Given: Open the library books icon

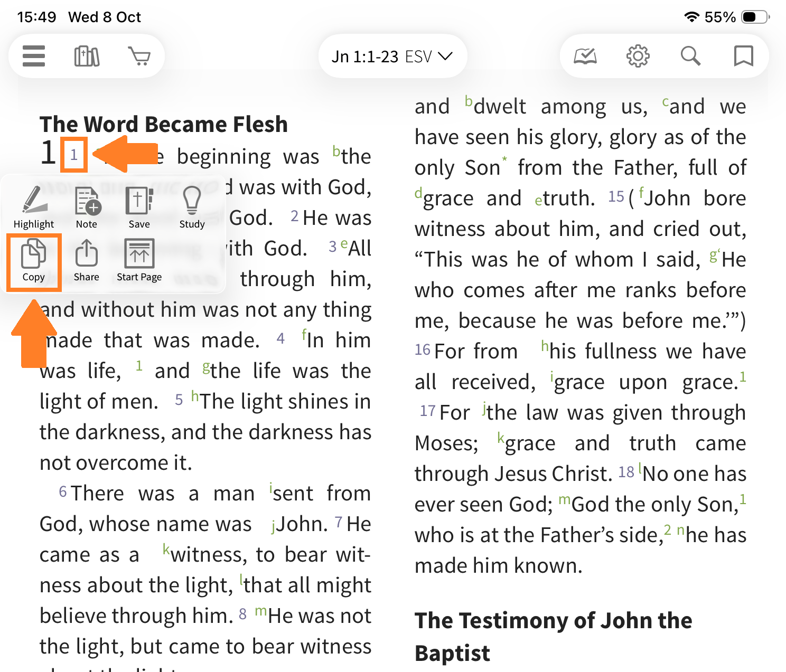Looking at the screenshot, I should pos(87,56).
